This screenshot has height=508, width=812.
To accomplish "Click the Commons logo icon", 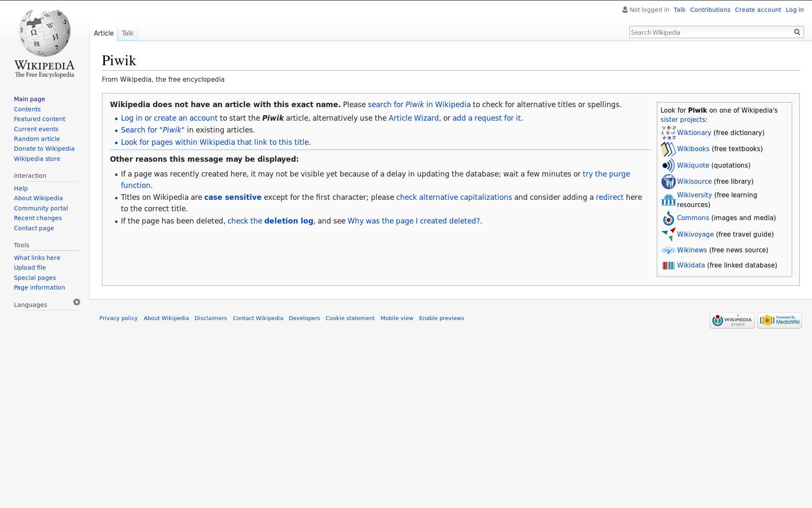I will 668,218.
